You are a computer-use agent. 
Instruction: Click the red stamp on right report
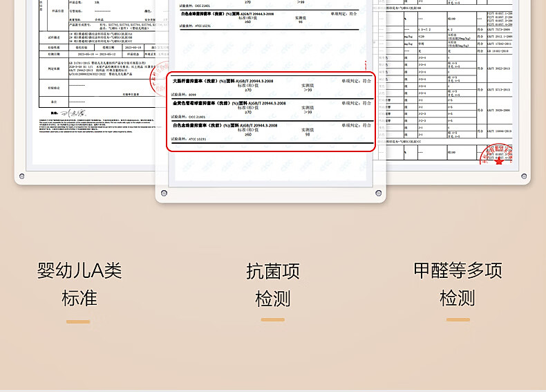496,153
